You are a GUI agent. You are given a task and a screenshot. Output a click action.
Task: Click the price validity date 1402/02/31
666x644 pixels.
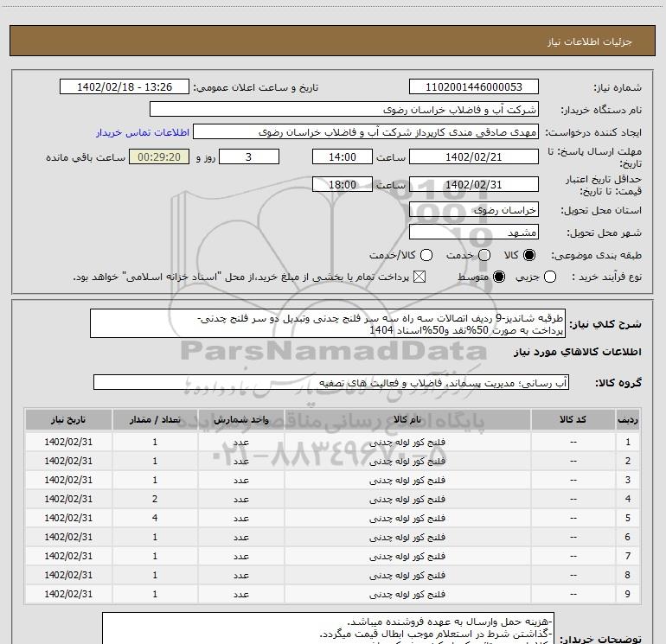(474, 184)
